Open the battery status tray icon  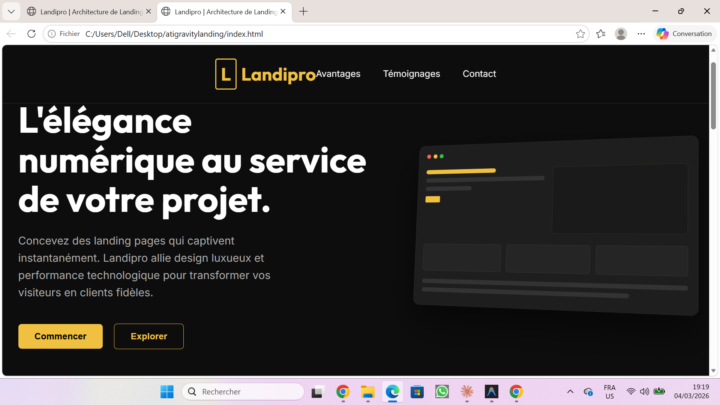pyautogui.click(x=659, y=392)
